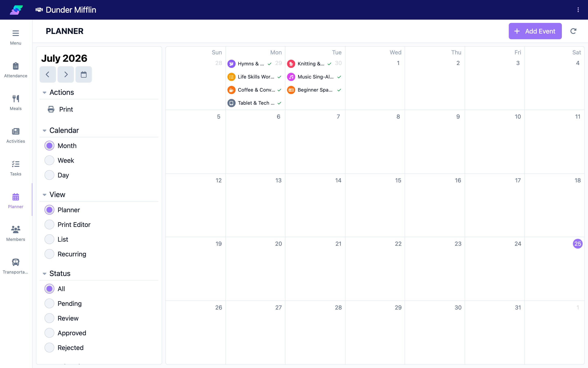Switch view to Print Editor
This screenshot has width=588, height=368.
[68, 225]
